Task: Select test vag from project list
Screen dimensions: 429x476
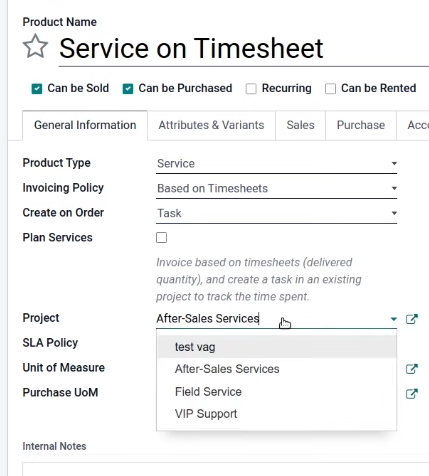Action: point(277,347)
